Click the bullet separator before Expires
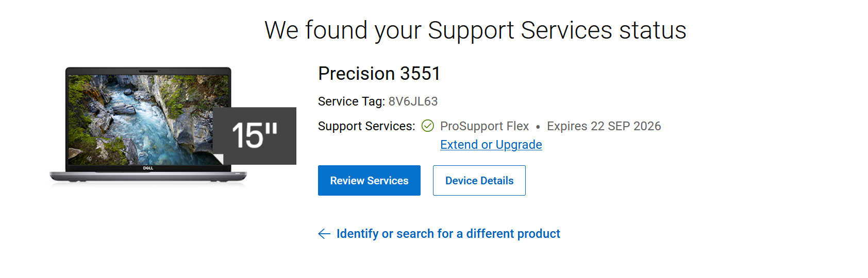The image size is (868, 278). [538, 127]
